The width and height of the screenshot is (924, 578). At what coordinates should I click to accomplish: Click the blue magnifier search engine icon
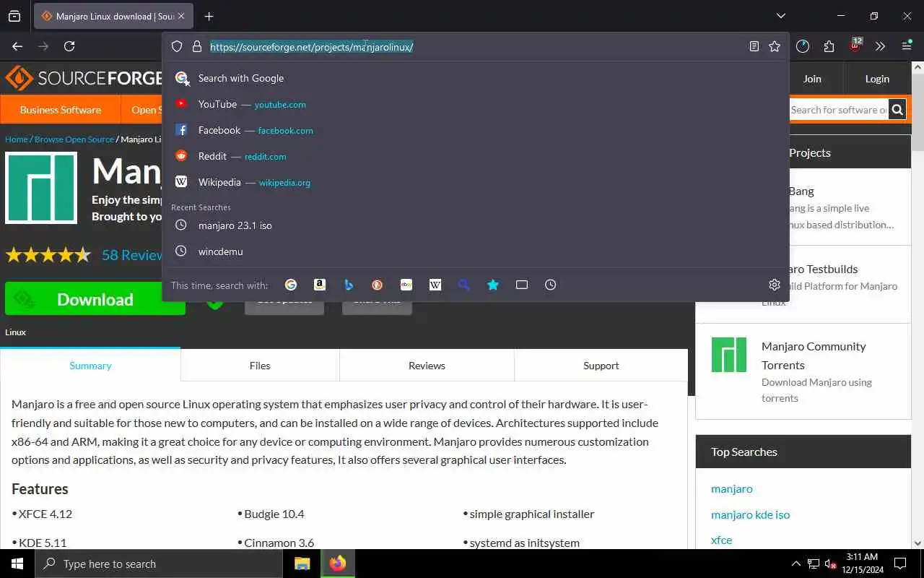[464, 285]
